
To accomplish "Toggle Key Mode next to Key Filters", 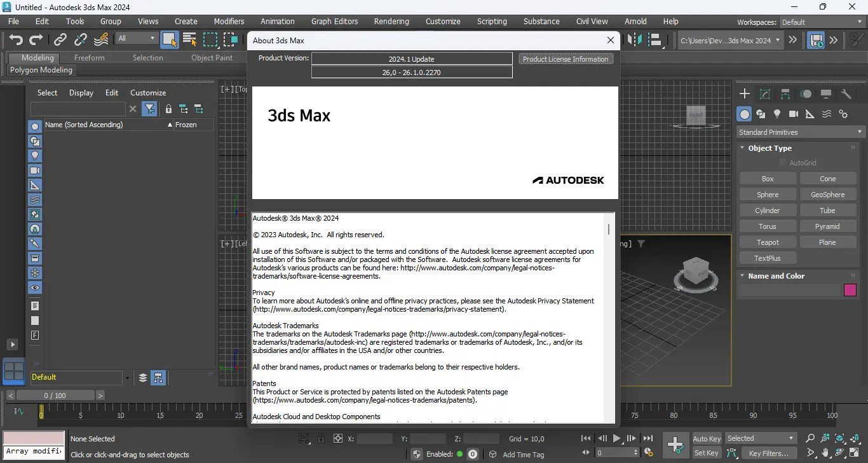I will click(731, 453).
